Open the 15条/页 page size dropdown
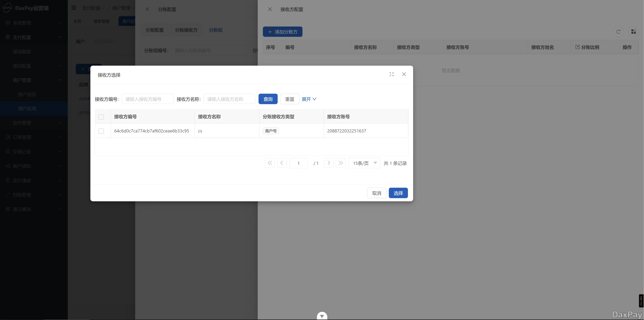The height and width of the screenshot is (320, 644). (364, 163)
